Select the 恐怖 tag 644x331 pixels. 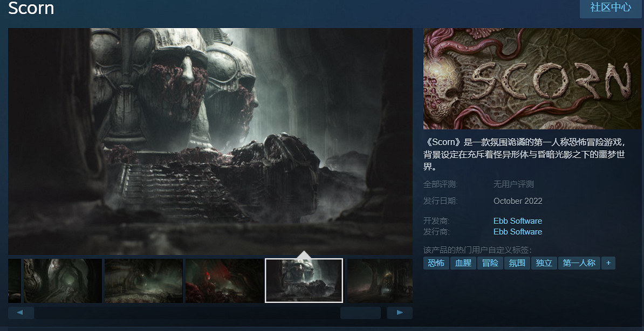coord(436,263)
